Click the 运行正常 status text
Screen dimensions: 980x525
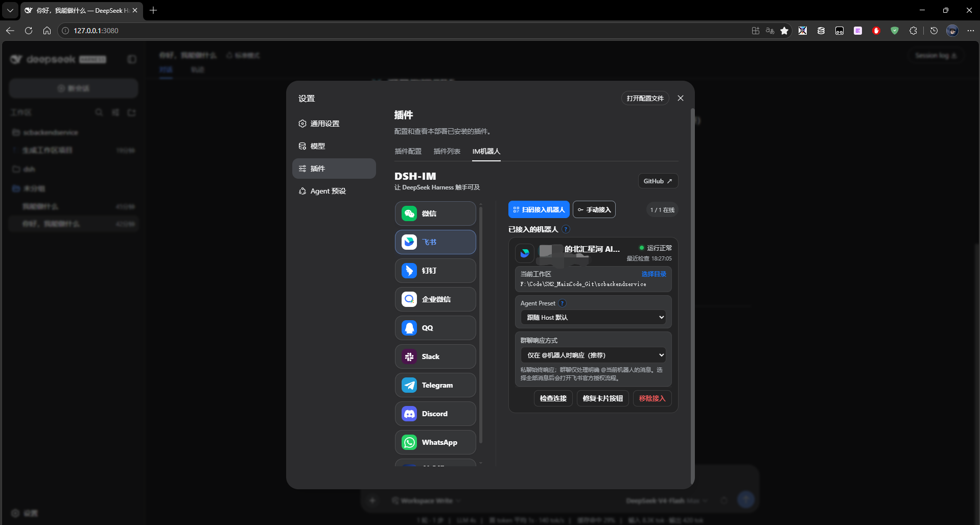660,248
